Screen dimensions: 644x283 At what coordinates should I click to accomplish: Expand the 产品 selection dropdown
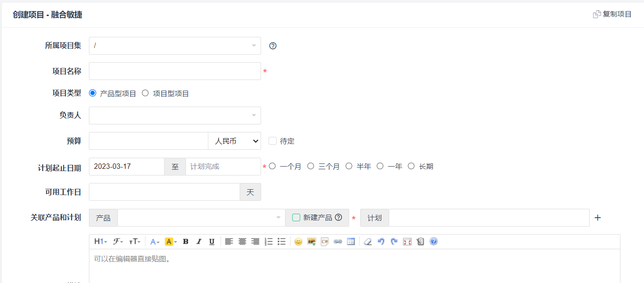click(201, 218)
